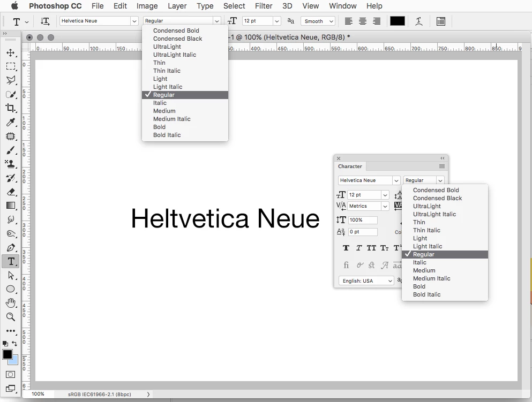Open Character panel flyout menu
Image resolution: width=532 pixels, height=402 pixels.
[x=442, y=166]
